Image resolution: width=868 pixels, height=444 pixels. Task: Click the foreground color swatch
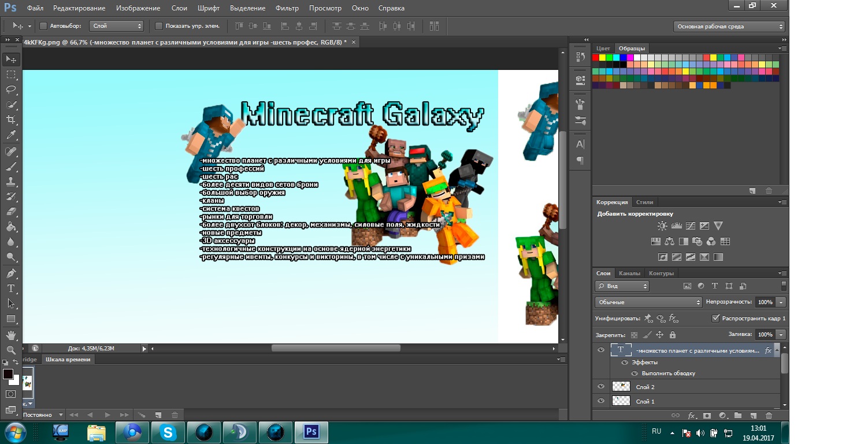8,374
